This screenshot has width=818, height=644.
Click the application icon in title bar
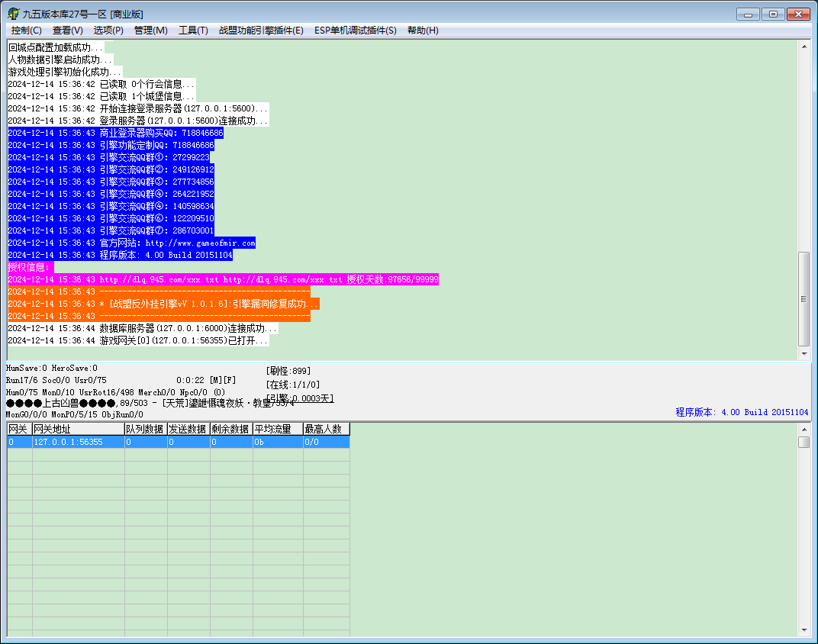(x=13, y=14)
